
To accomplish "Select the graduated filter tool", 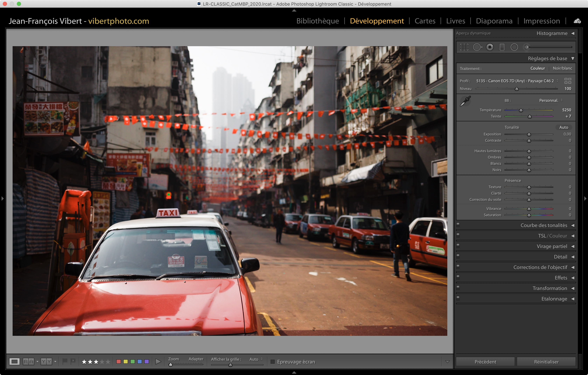I will pyautogui.click(x=502, y=47).
